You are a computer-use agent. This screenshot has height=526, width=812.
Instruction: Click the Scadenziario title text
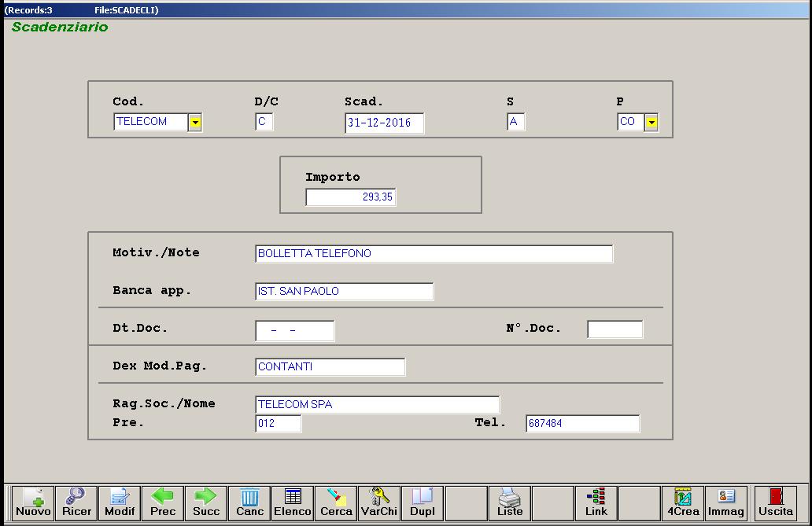tap(60, 27)
